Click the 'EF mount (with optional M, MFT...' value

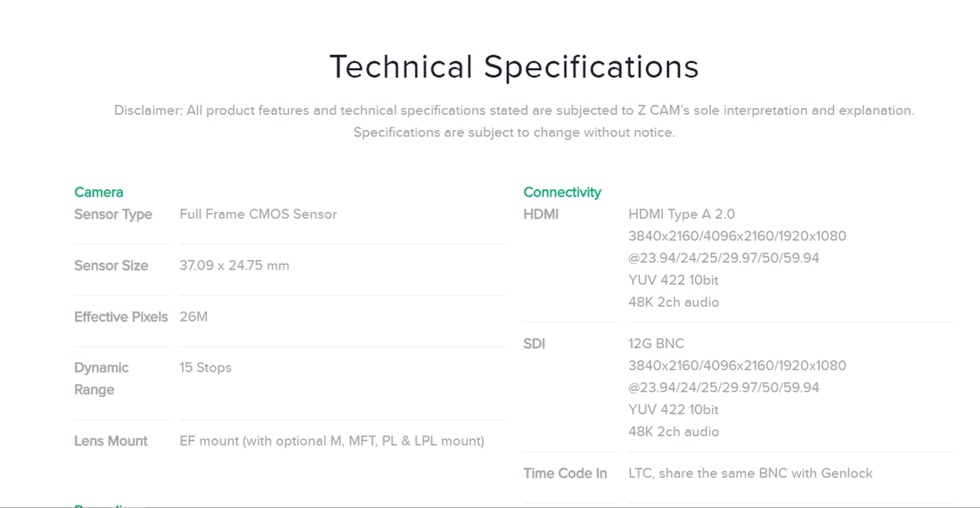pos(332,441)
